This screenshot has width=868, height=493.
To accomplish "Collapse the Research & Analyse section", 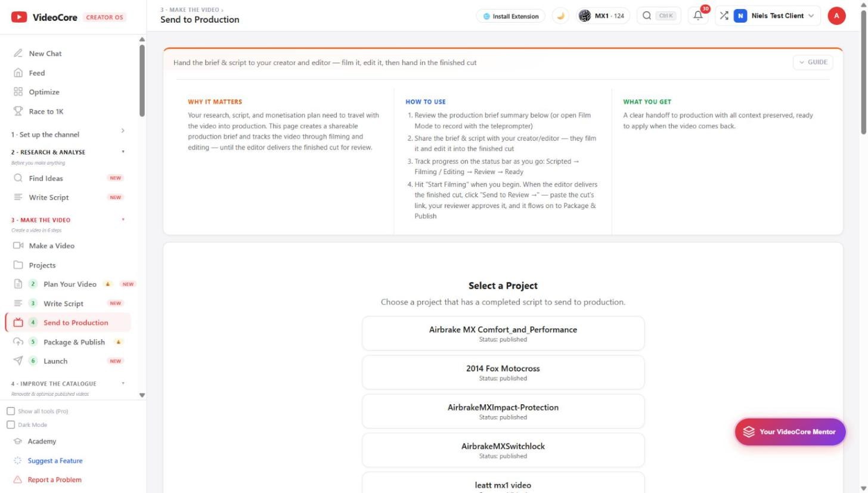I will [x=68, y=152].
